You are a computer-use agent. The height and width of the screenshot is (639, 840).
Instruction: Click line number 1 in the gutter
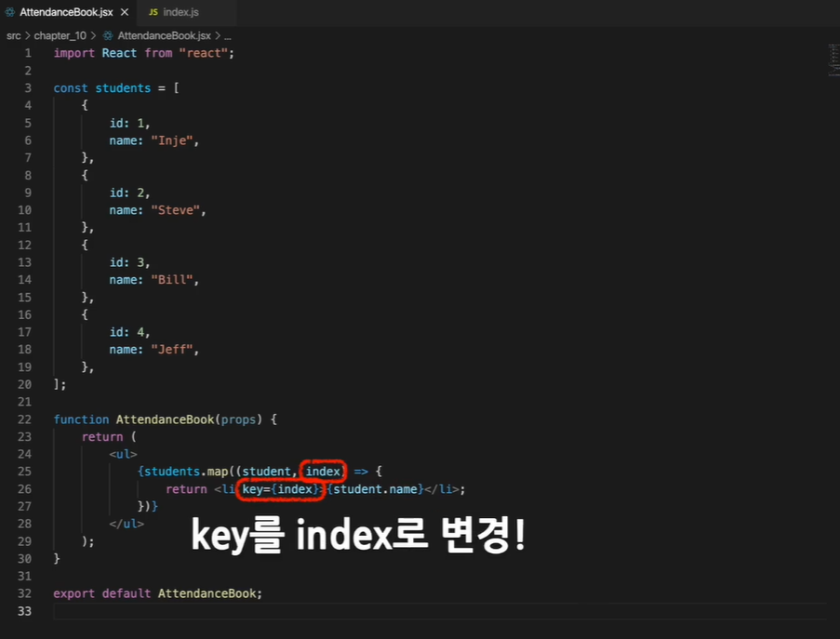(x=28, y=53)
